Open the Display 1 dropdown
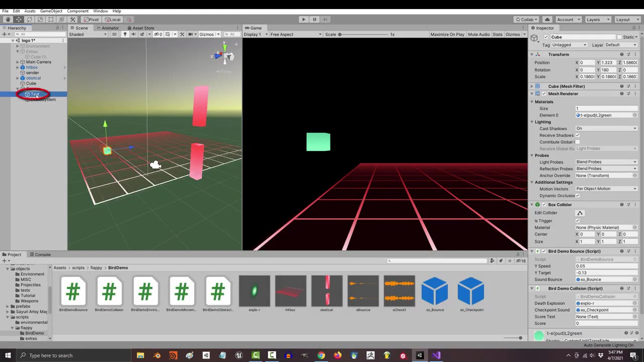The height and width of the screenshot is (362, 644). 255,34
